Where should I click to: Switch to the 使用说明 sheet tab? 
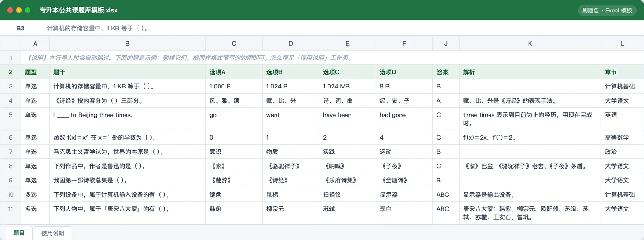(53, 233)
